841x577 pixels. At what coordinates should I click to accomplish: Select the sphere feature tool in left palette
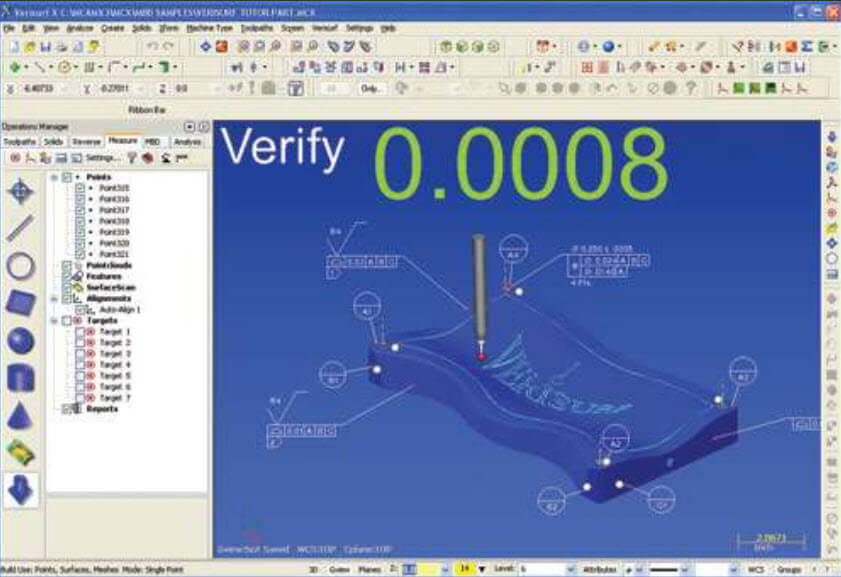pyautogui.click(x=20, y=341)
